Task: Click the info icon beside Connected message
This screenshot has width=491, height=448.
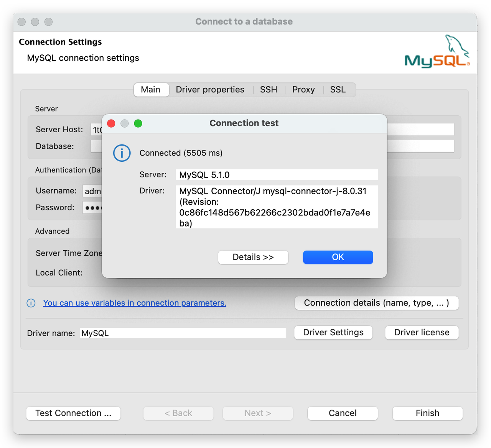Action: (122, 153)
